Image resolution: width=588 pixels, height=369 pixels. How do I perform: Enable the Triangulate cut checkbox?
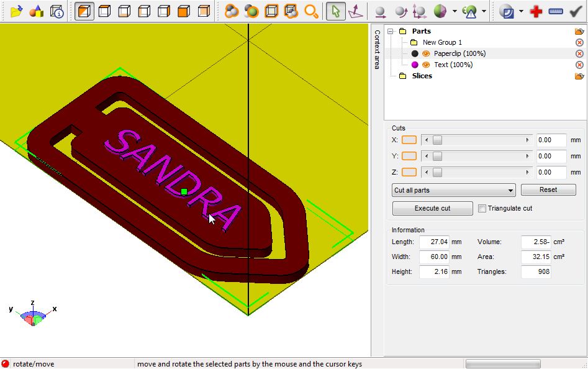(x=482, y=209)
